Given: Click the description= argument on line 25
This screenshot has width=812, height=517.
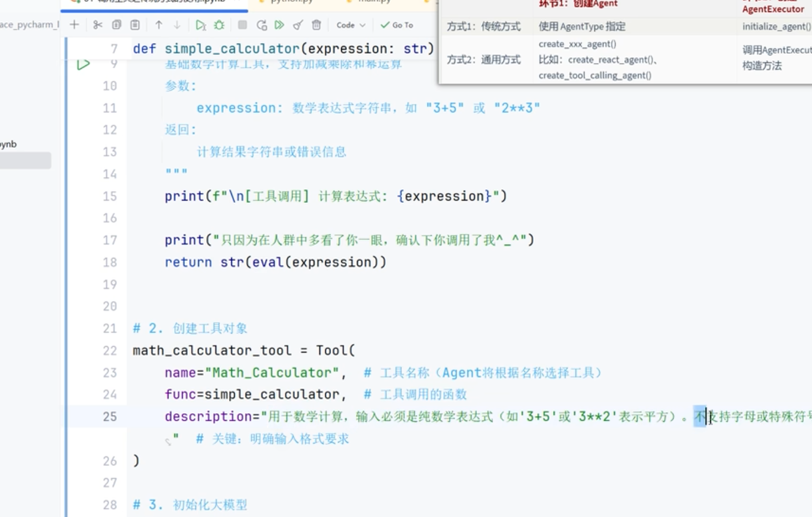Looking at the screenshot, I should [x=488, y=417].
